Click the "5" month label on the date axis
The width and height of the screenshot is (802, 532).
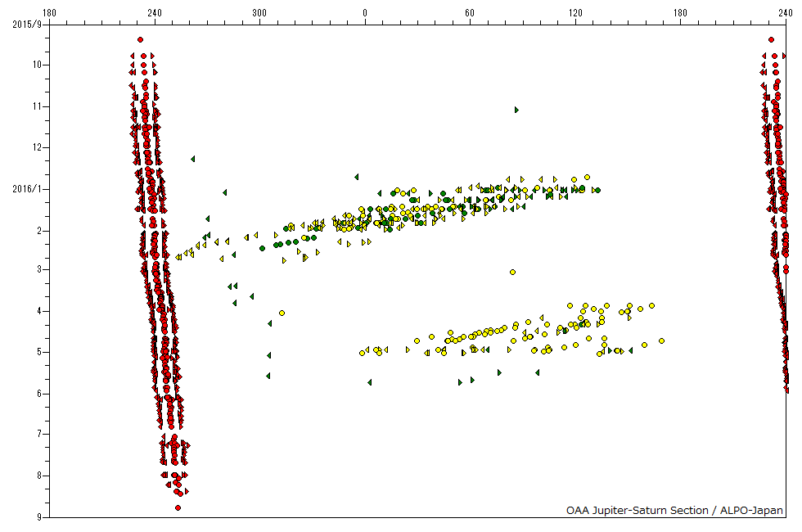(x=39, y=352)
